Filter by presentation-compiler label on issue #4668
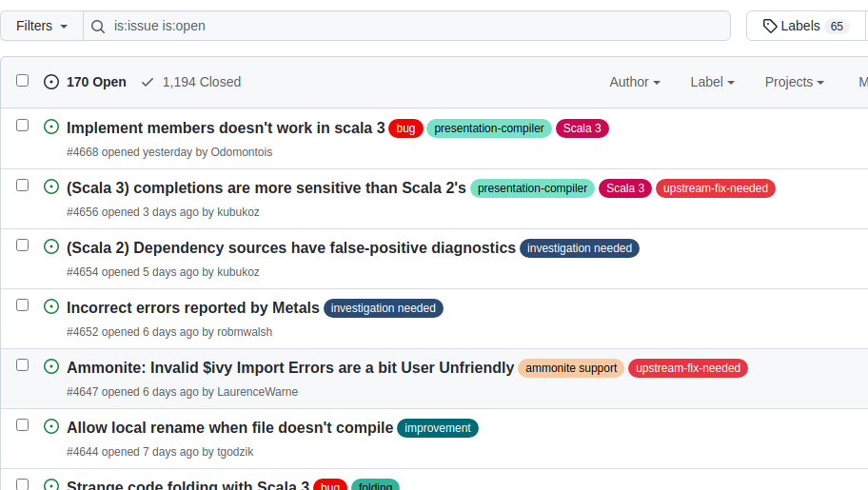 click(489, 128)
